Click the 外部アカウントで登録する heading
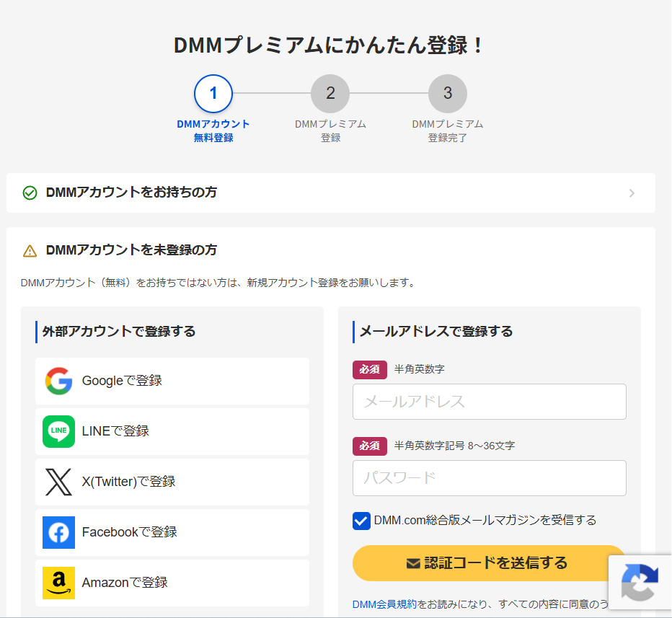672x618 pixels. point(119,332)
